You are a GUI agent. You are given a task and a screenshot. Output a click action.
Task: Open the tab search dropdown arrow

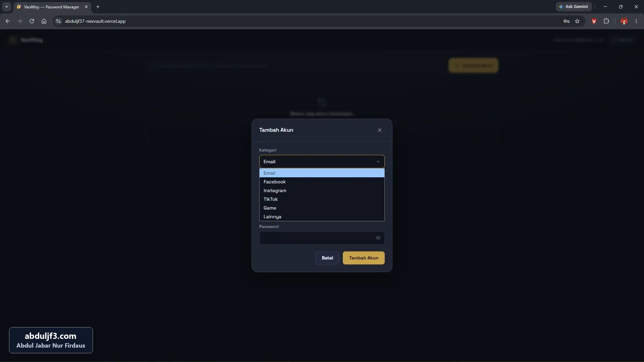(x=6, y=7)
